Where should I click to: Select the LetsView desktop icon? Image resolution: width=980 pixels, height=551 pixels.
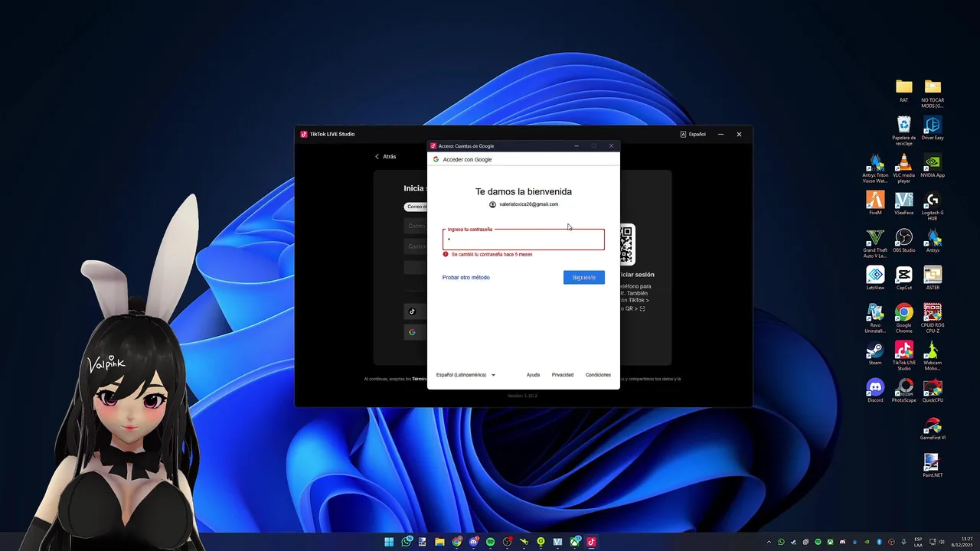[875, 278]
